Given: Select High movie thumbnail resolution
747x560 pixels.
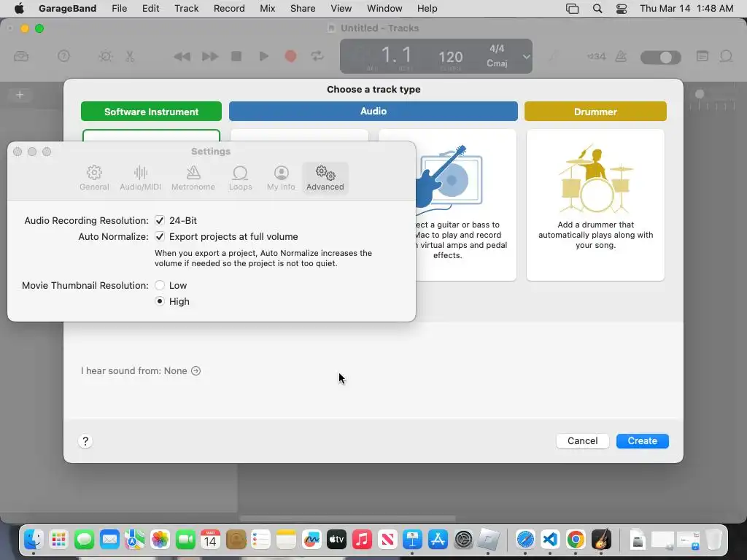Looking at the screenshot, I should tap(160, 301).
